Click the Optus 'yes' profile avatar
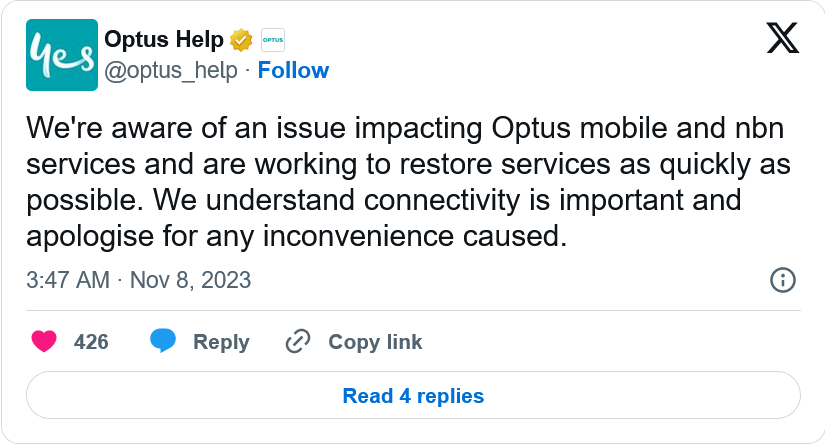The image size is (825, 444). [x=63, y=55]
